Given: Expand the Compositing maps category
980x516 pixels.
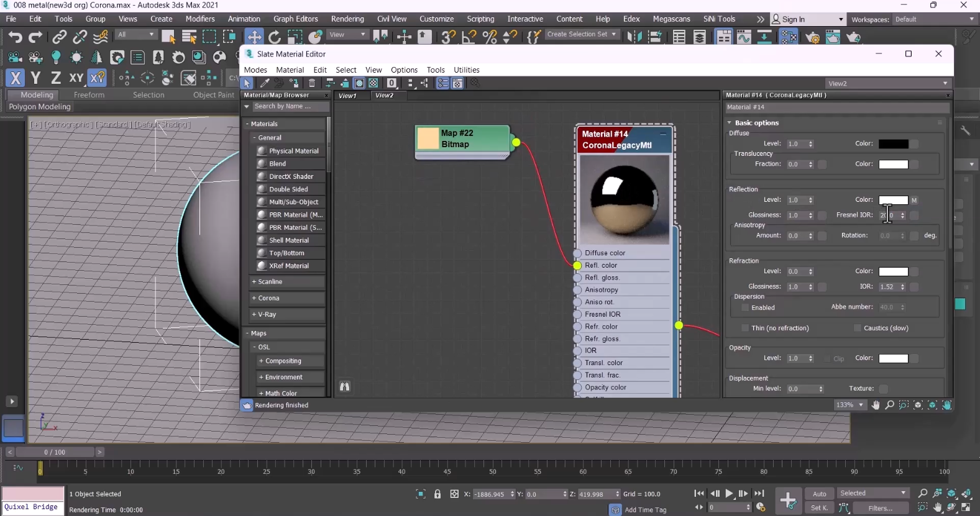Looking at the screenshot, I should pos(262,361).
